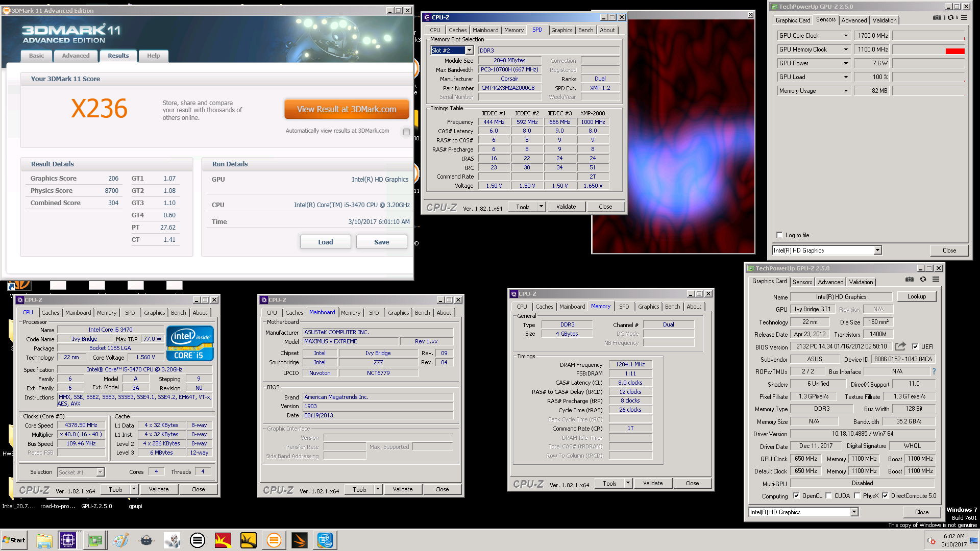Click the gauge-shaped taskbar icon
The image size is (980, 551).
click(146, 540)
